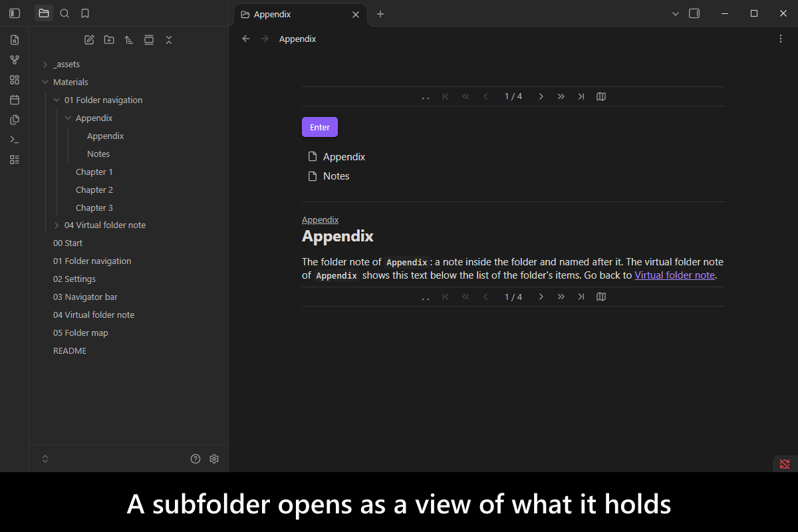Viewport: 798px width, 532px height.
Task: Open quick switcher from ribbon
Action: tap(15, 40)
